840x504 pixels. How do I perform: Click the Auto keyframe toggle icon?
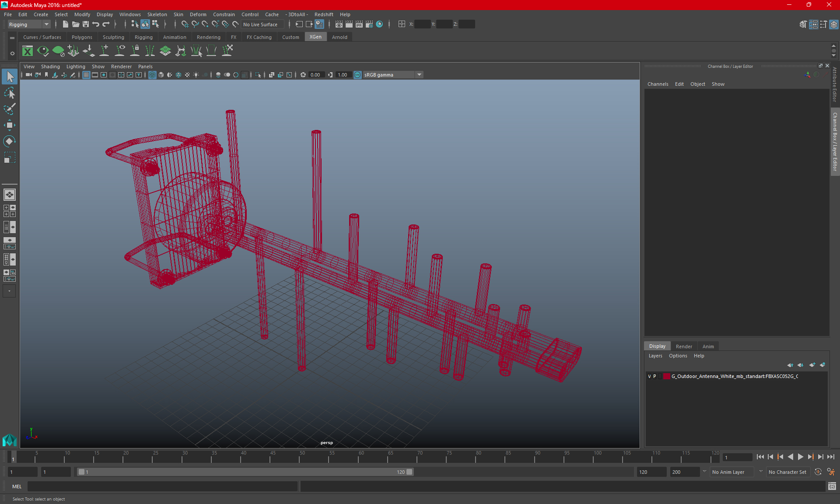coord(818,472)
